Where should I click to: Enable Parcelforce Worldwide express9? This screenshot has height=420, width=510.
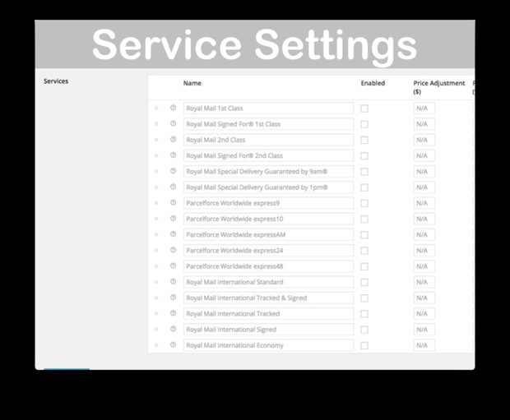pos(364,204)
